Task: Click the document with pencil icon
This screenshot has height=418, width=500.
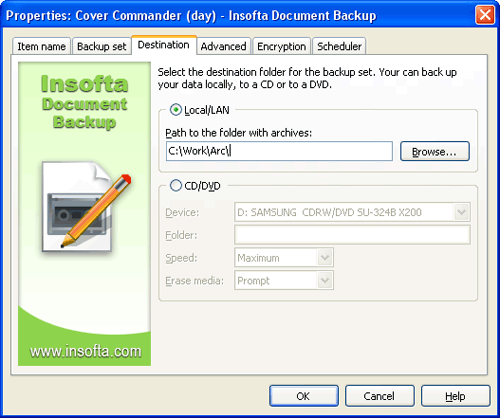Action: point(86,207)
